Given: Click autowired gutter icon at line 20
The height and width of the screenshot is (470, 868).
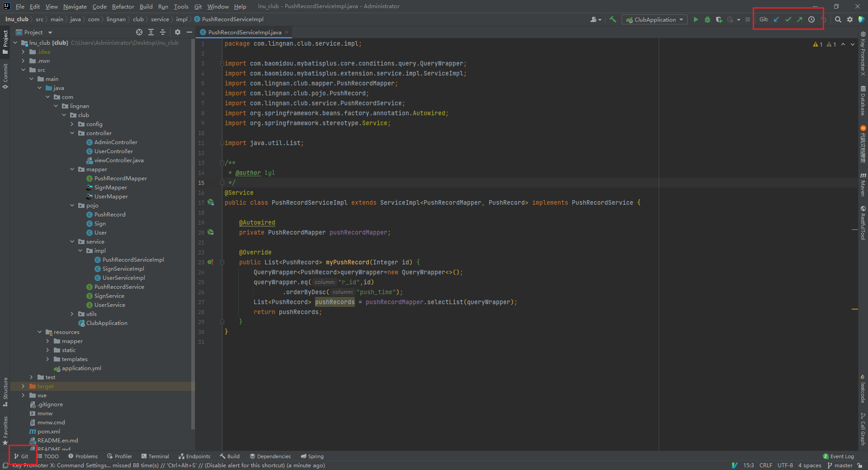Looking at the screenshot, I should (211, 232).
